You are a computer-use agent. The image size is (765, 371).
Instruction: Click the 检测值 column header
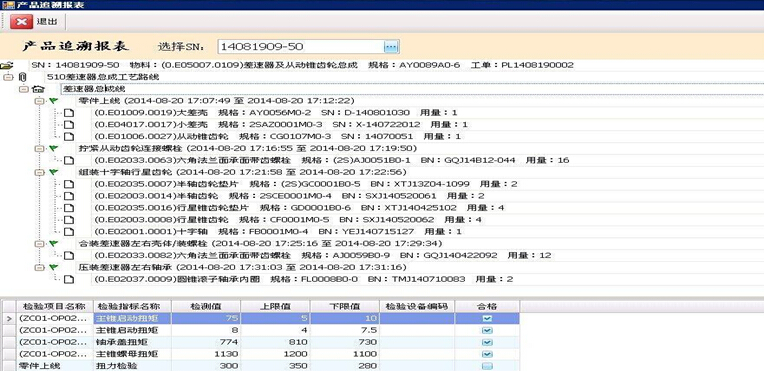pos(206,307)
